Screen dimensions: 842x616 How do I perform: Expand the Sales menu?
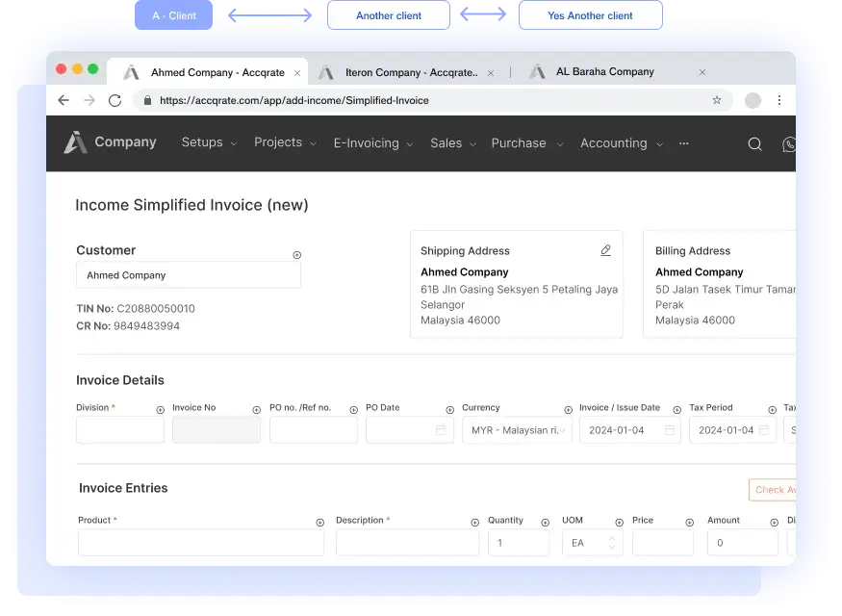coord(453,143)
